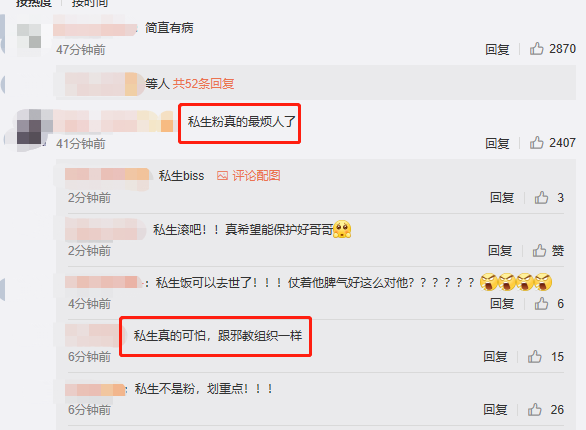Like the comment with 2407 likes

click(536, 143)
